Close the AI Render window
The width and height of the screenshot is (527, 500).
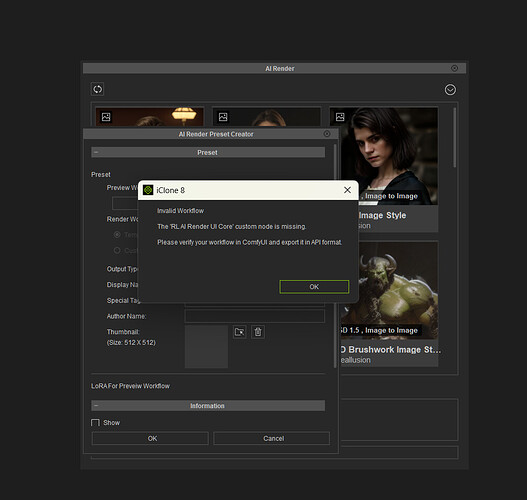click(454, 68)
